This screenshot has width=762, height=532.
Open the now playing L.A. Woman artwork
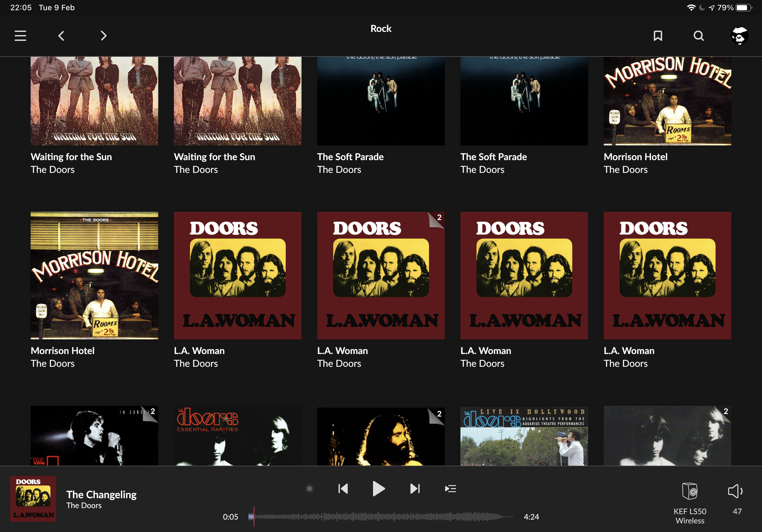(33, 499)
